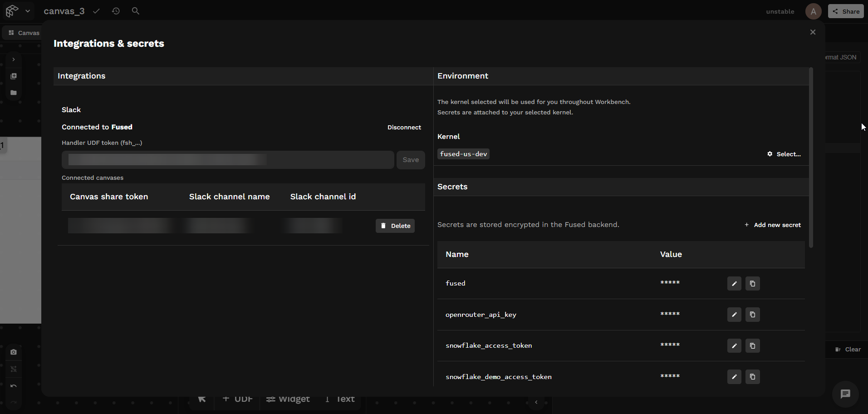Viewport: 868px width, 414px height.
Task: Insert a Widget from the bottom toolbar
Action: tap(288, 399)
